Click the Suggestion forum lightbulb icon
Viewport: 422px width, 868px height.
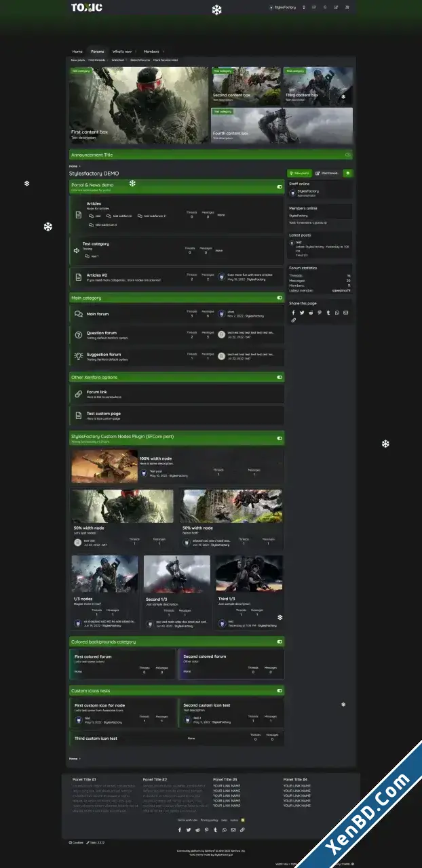coord(78,355)
